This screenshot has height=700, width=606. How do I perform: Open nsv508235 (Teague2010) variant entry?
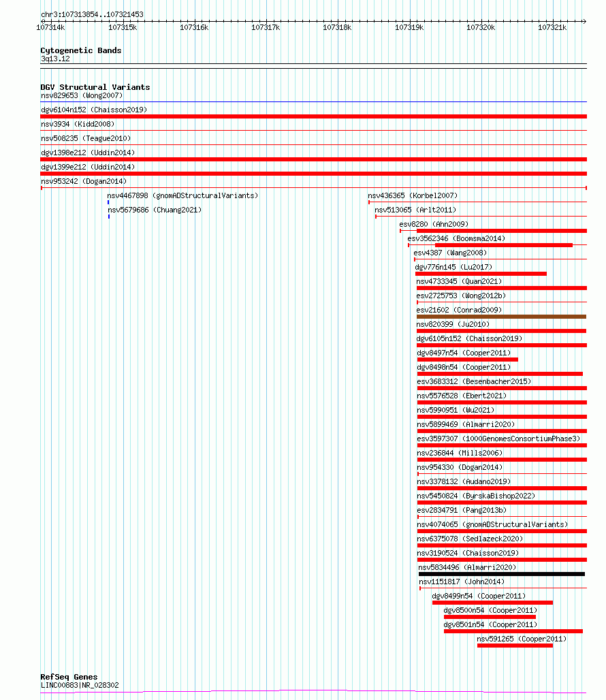pos(86,138)
